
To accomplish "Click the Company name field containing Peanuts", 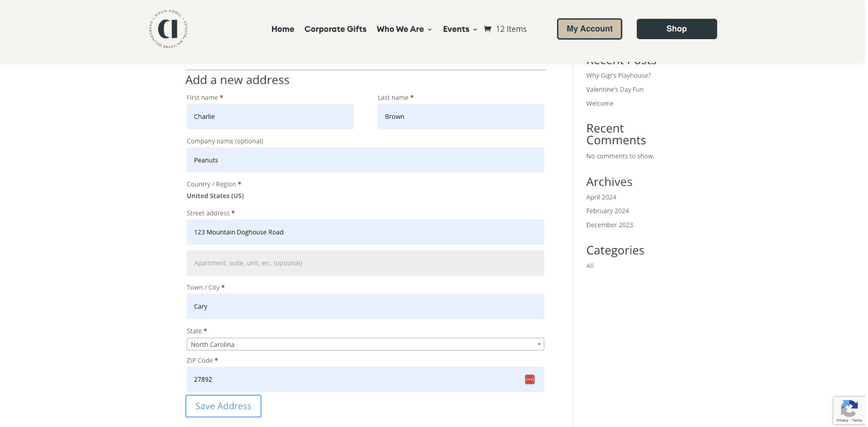I will coord(365,160).
